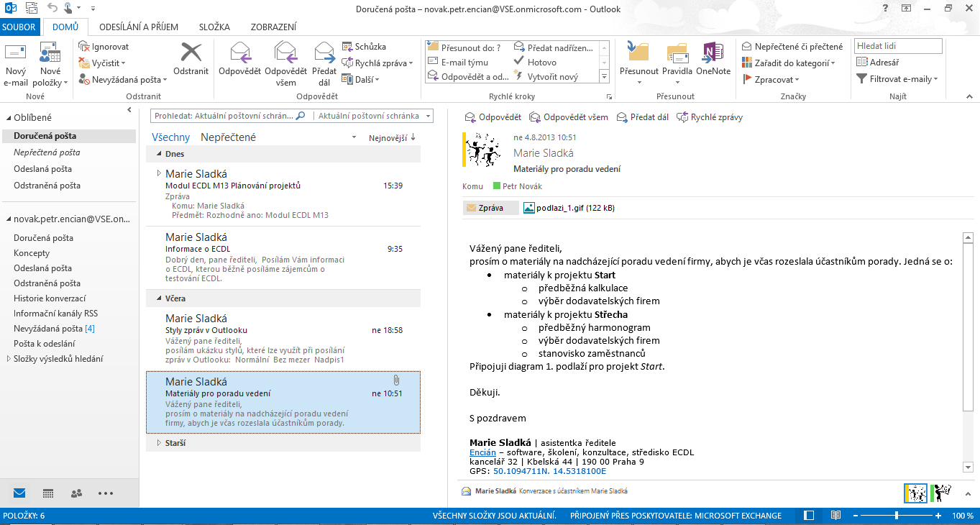Open the Filtrovat e-maily dropdown
Image resolution: width=980 pixels, height=525 pixels.
point(897,79)
